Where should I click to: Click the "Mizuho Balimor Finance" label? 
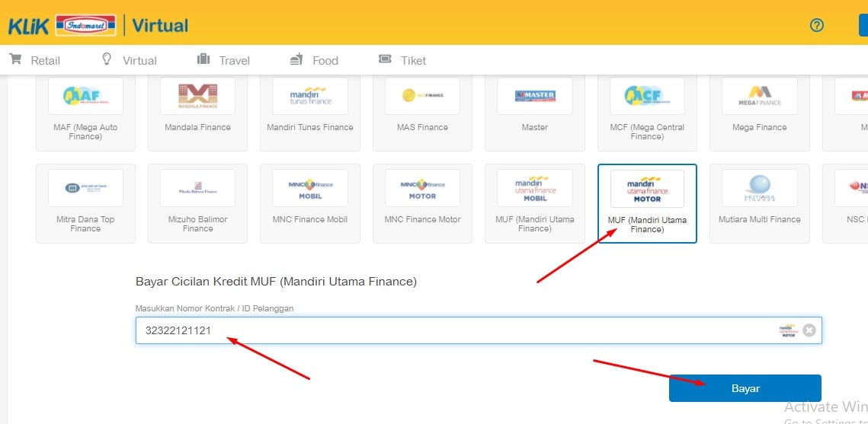pyautogui.click(x=197, y=224)
